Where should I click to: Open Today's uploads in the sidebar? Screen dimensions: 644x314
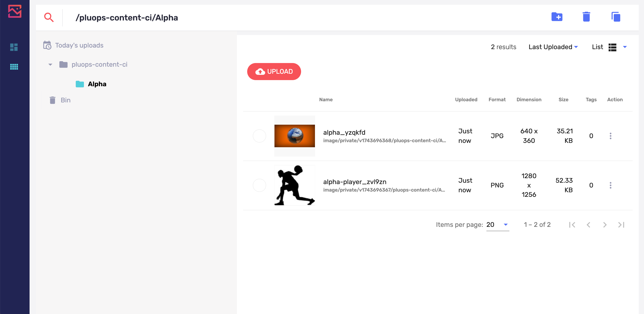[79, 45]
